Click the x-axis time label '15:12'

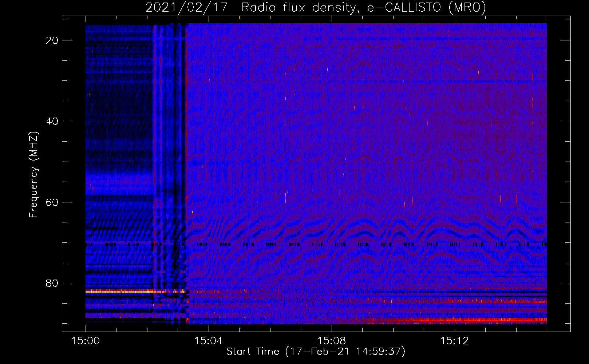[x=455, y=341]
